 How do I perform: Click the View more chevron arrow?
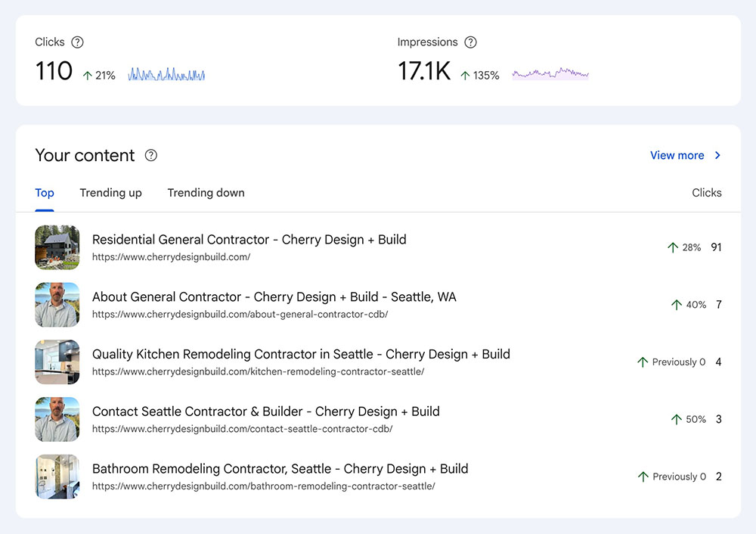(x=717, y=155)
